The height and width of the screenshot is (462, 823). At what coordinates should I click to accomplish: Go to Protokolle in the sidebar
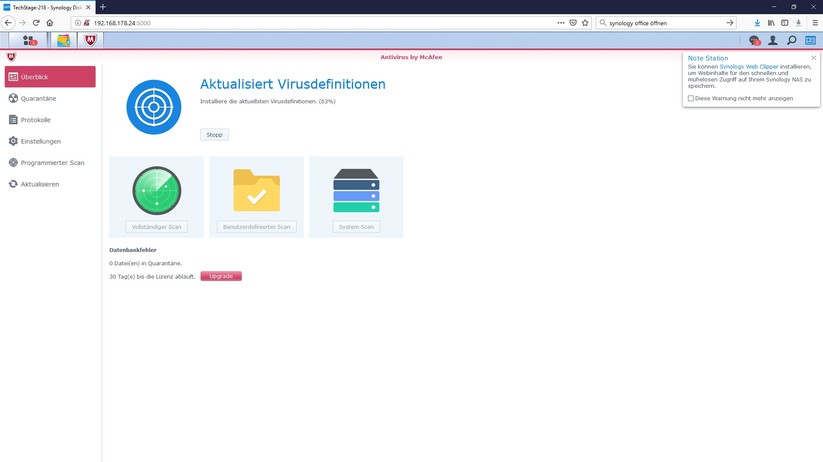(x=35, y=120)
